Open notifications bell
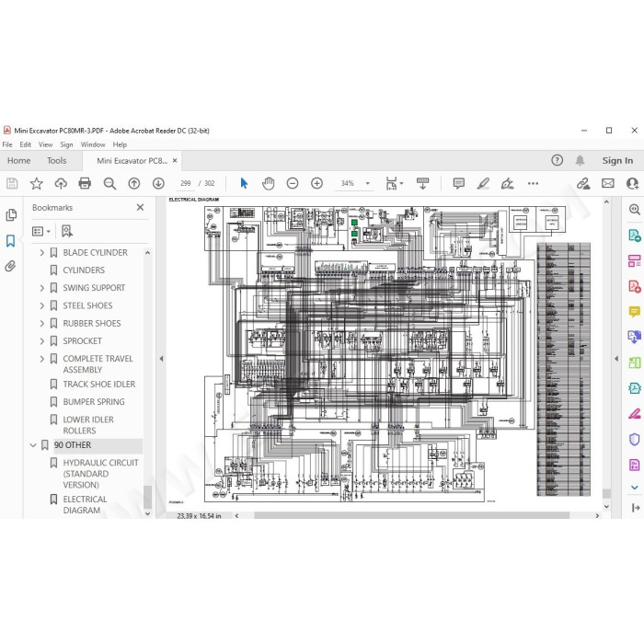The height and width of the screenshot is (644, 644). click(580, 160)
